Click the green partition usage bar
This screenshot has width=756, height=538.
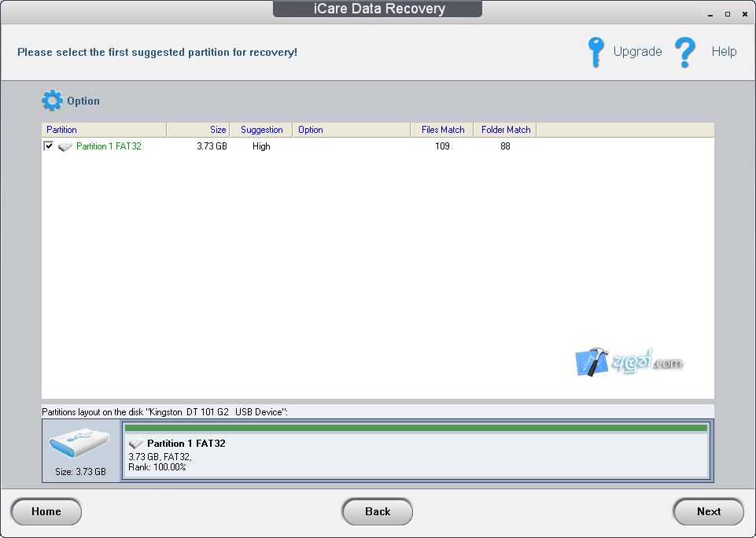pyautogui.click(x=416, y=428)
